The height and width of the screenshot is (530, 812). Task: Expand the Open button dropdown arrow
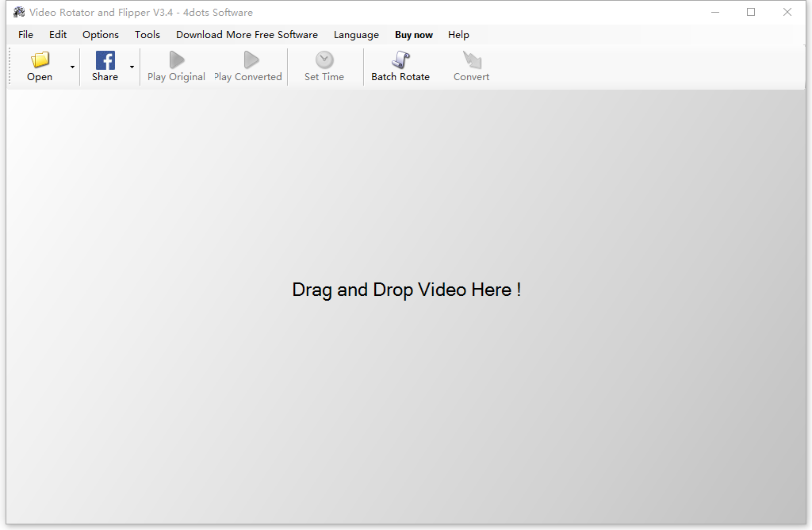coord(72,67)
